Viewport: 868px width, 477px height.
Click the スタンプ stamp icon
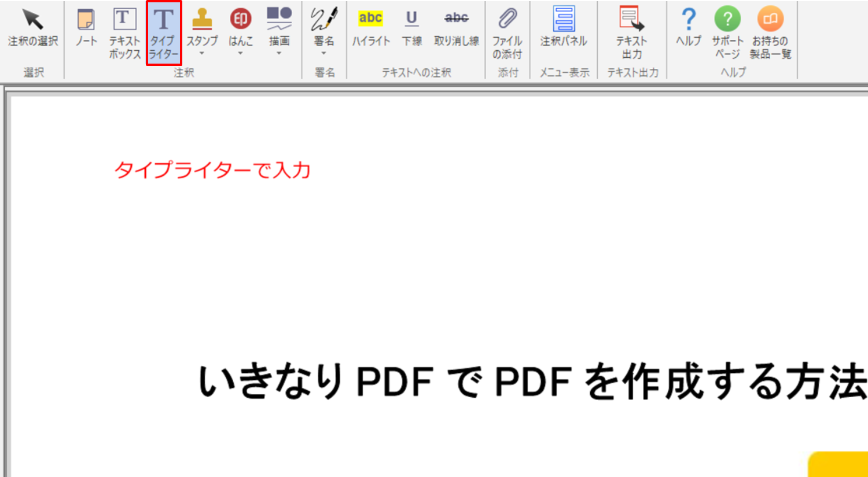[202, 20]
